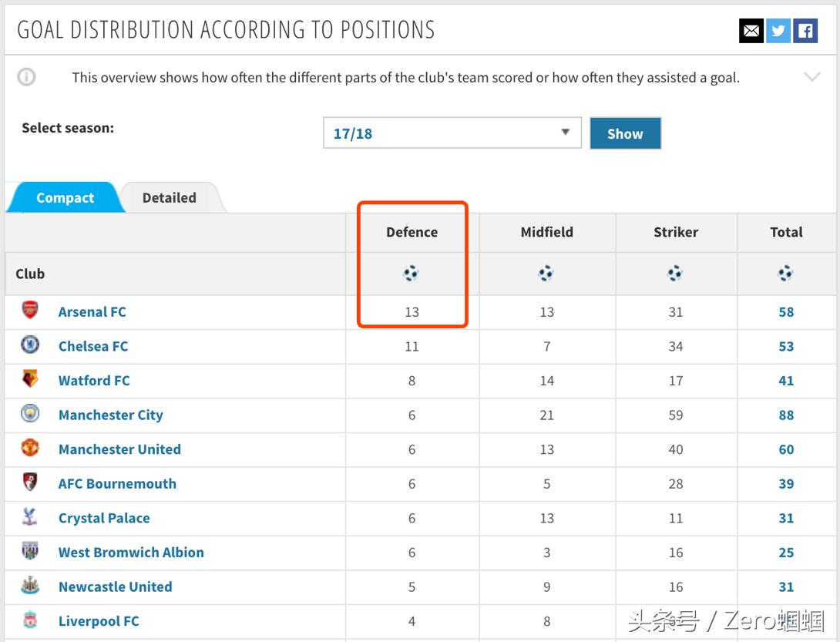
Task: Click the info icon beside the overview text
Action: 27,77
